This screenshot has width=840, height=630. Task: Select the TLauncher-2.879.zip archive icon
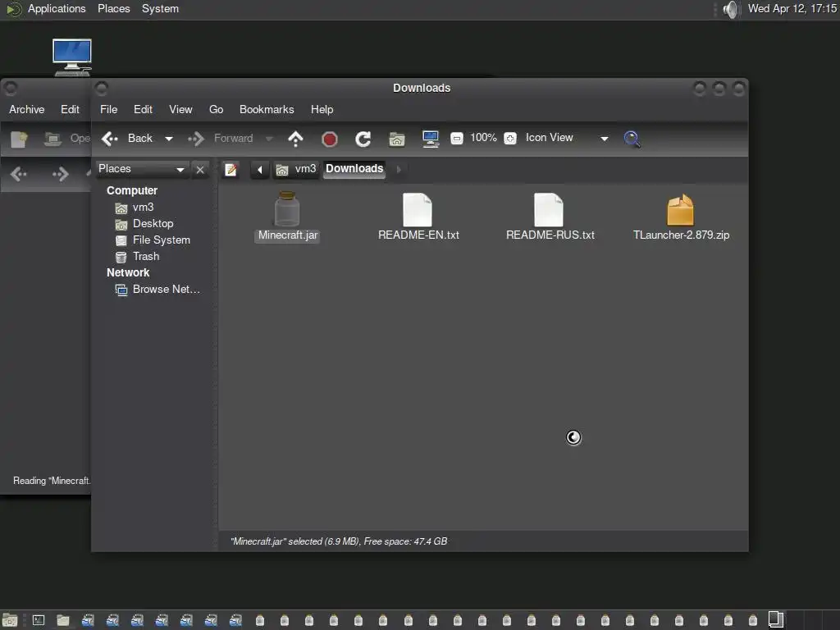(x=680, y=209)
